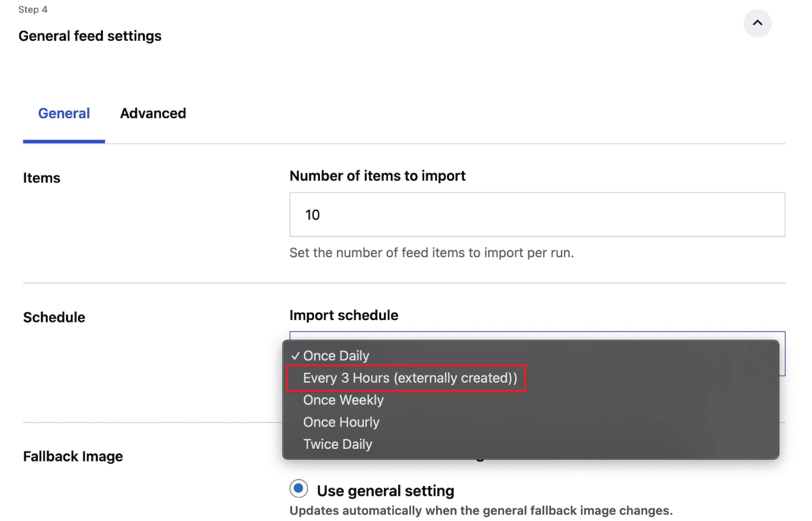812x521 pixels.
Task: Click the Number of items to import label
Action: [377, 176]
